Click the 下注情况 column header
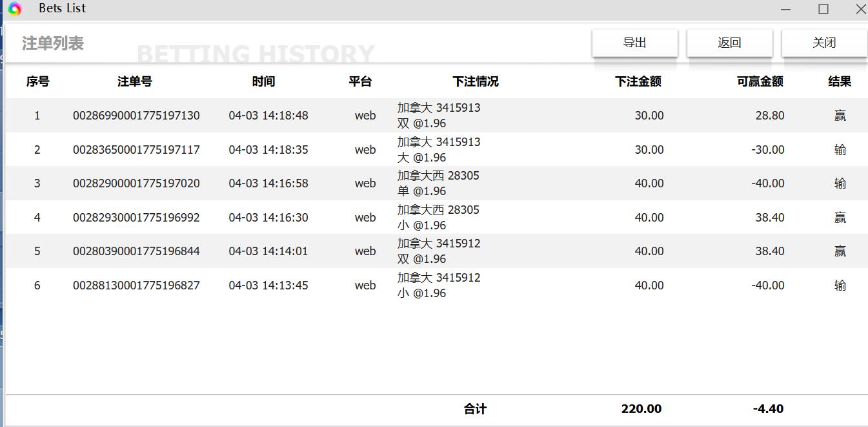Viewport: 868px width, 427px height. (x=476, y=81)
